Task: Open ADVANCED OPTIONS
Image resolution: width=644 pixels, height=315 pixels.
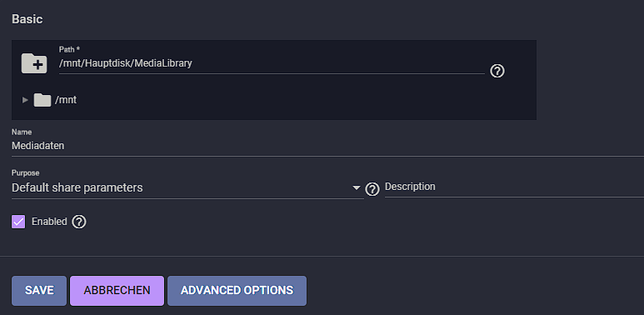Action: click(x=237, y=291)
